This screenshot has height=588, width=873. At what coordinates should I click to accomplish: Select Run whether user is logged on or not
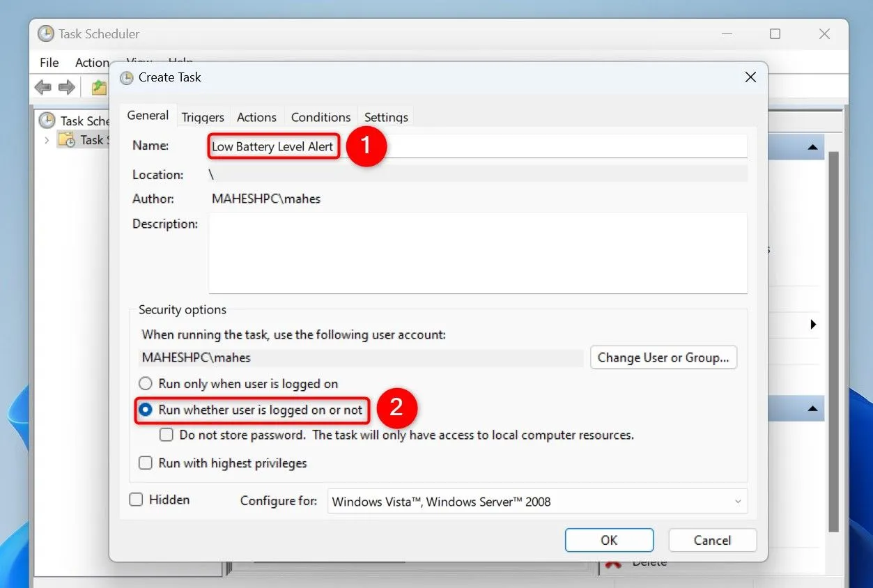pos(146,410)
